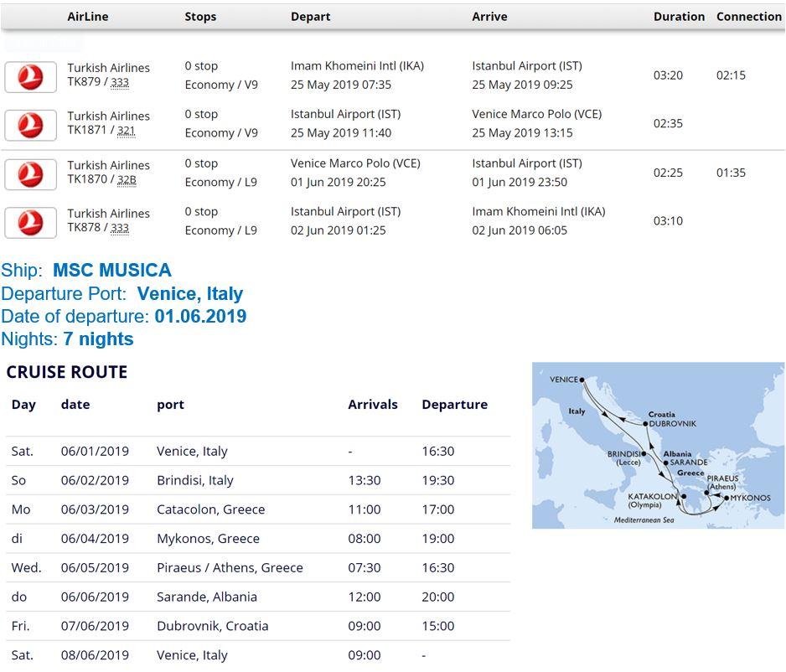Open the cruise route map image
This screenshot has height=672, width=786.
[658, 445]
